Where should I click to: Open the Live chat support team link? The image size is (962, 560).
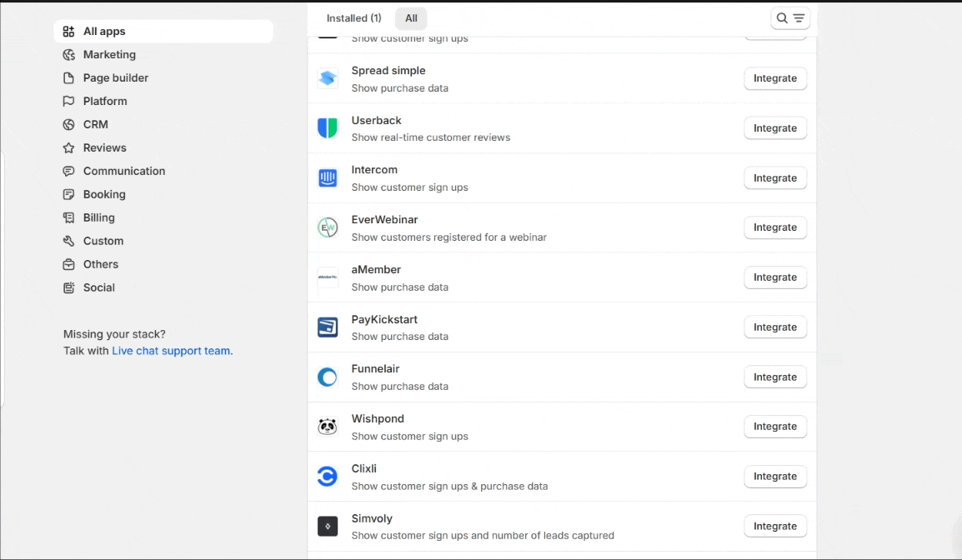tap(171, 351)
